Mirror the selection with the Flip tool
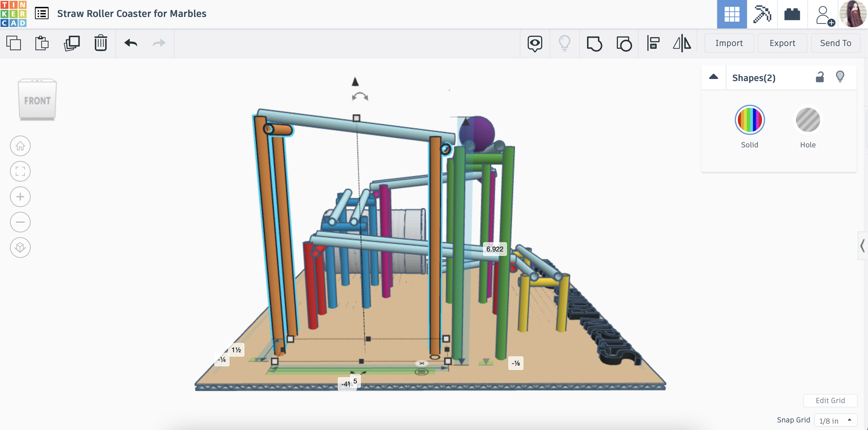Viewport: 868px width, 430px height. pos(683,43)
